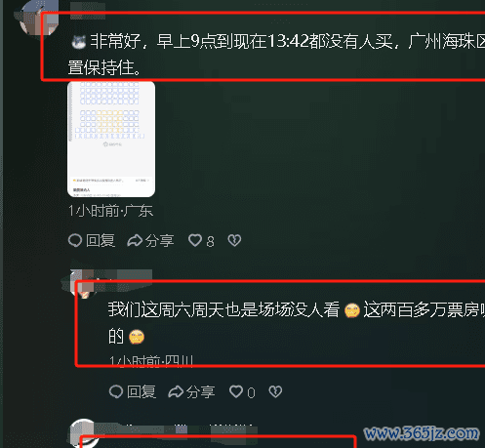
Task: Click the share arrow icon under the Sichuan comment
Action: point(176,391)
